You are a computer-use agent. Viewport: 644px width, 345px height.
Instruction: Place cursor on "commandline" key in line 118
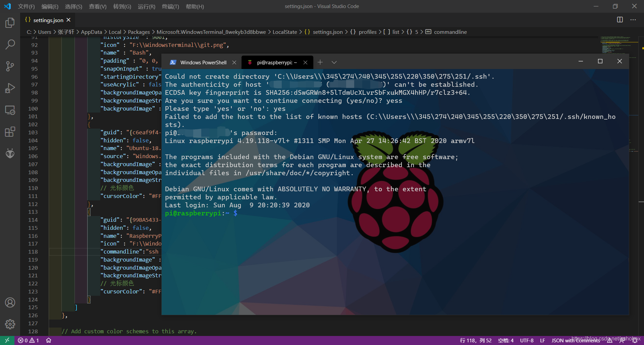tap(121, 252)
